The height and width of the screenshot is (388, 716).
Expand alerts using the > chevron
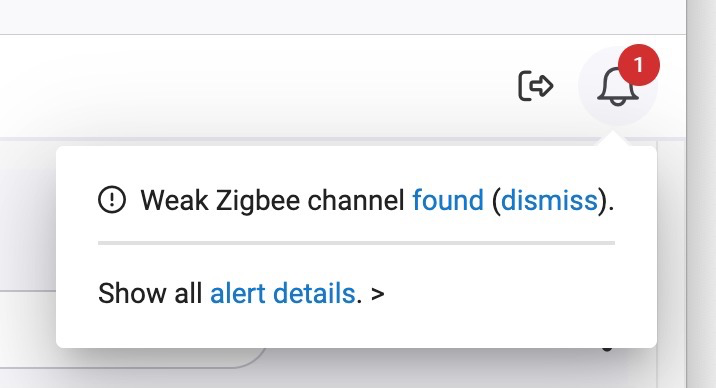click(x=378, y=294)
